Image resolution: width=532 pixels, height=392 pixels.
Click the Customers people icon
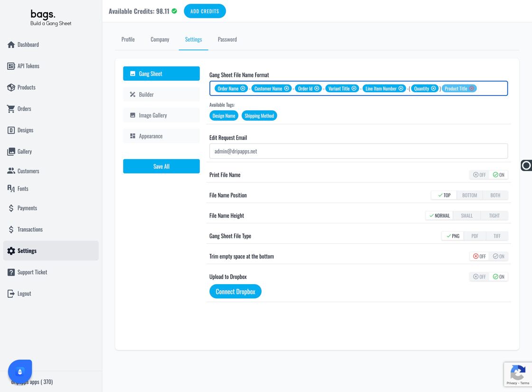point(11,171)
